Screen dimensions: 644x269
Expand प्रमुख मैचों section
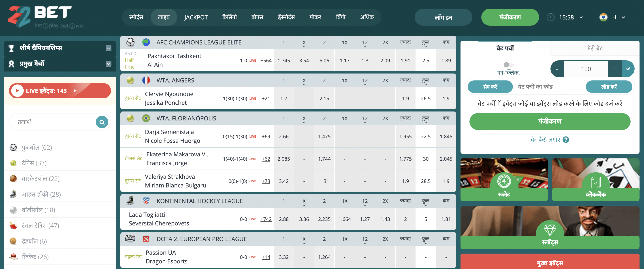tap(108, 64)
